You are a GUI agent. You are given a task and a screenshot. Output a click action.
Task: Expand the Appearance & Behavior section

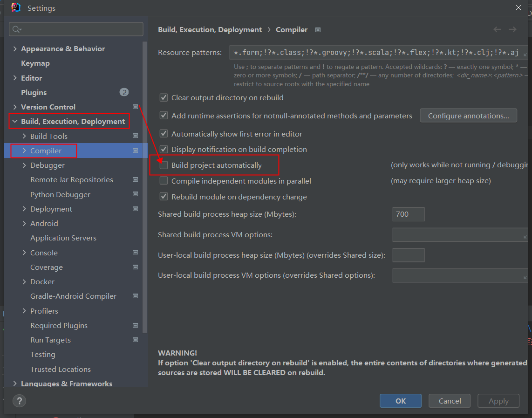[15, 49]
